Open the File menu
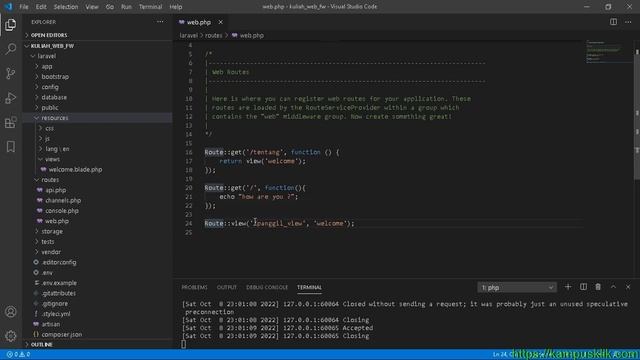Viewport: 640px width, 360px height. click(24, 7)
